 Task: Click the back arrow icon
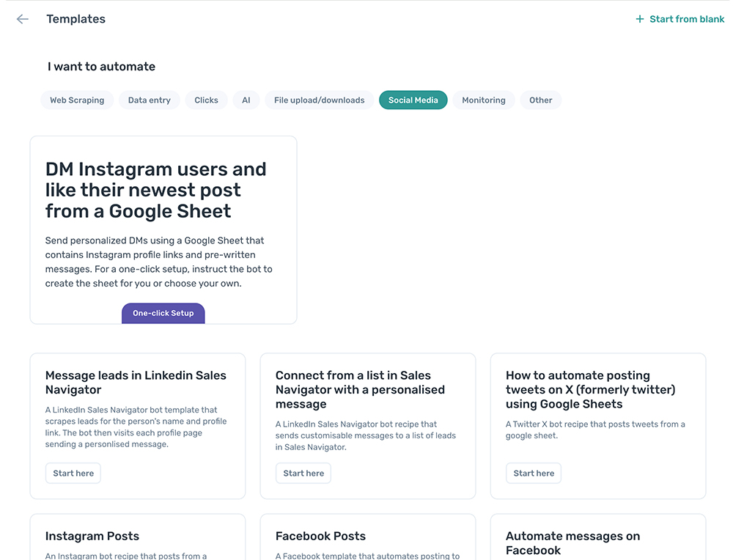coord(23,19)
